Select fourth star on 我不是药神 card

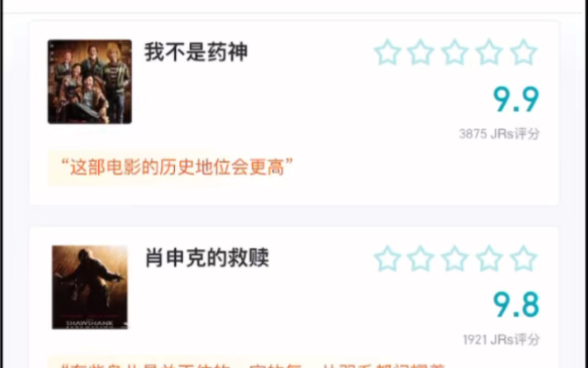(489, 53)
